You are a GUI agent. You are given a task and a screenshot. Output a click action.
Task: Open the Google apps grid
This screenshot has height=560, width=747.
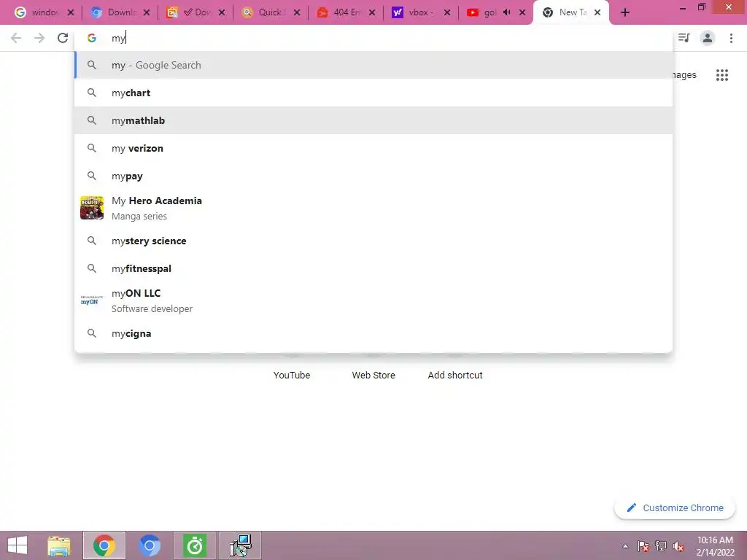point(721,75)
